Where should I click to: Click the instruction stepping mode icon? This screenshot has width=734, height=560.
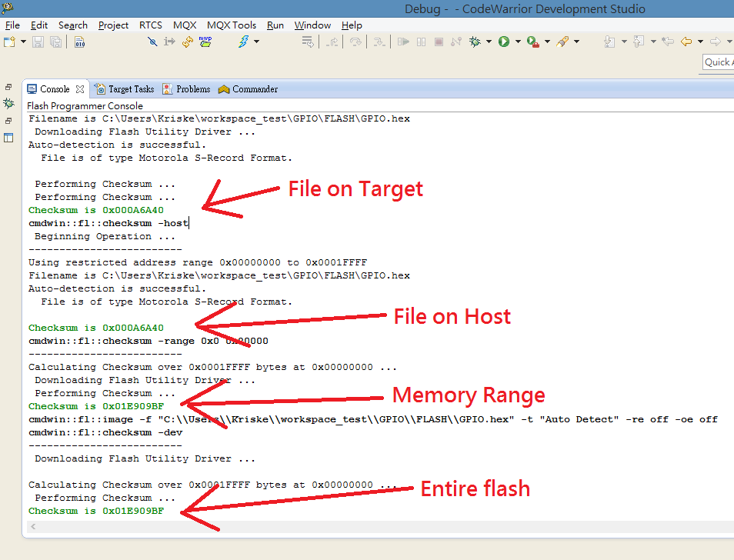169,42
